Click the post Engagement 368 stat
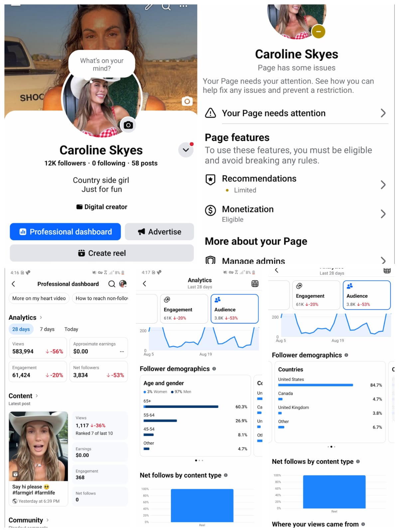 click(x=100, y=474)
